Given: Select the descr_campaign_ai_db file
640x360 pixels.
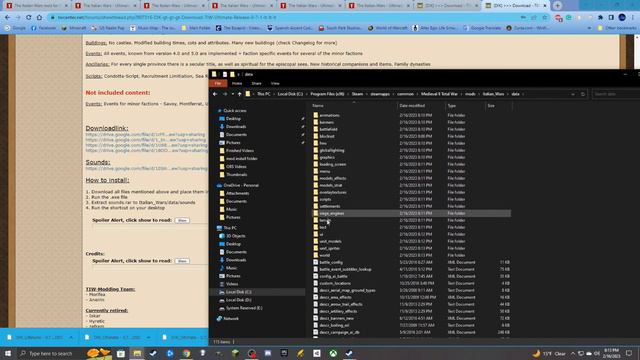Looking at the screenshot, I should point(340,332).
